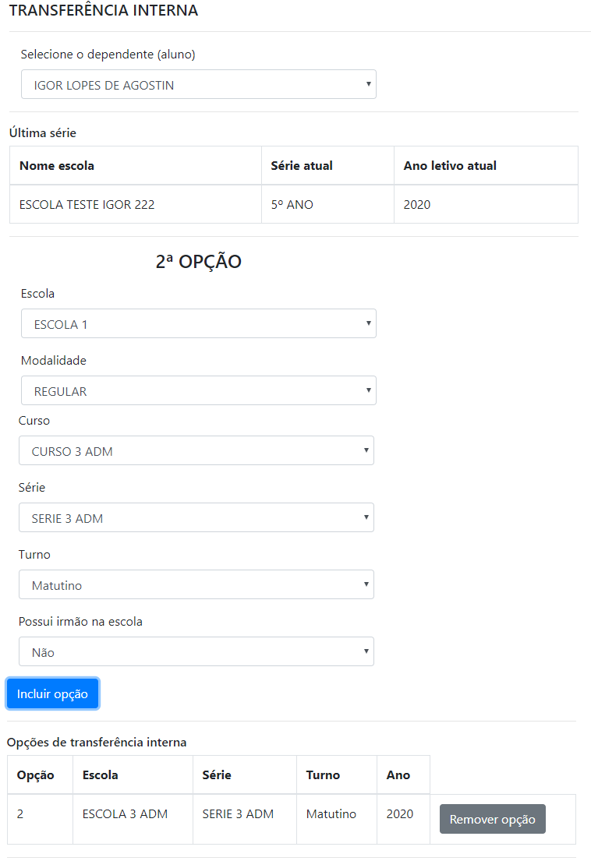Open the Modalidade dropdown showing REGULAR

tap(198, 391)
